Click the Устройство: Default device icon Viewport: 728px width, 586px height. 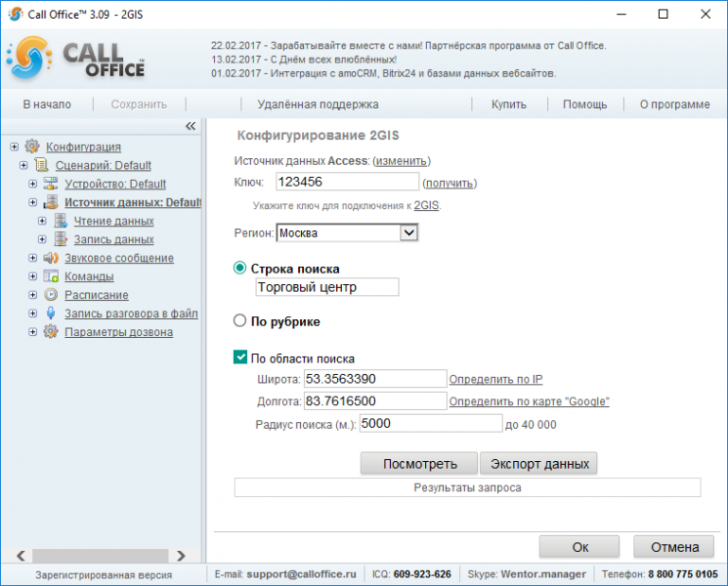pyautogui.click(x=51, y=184)
